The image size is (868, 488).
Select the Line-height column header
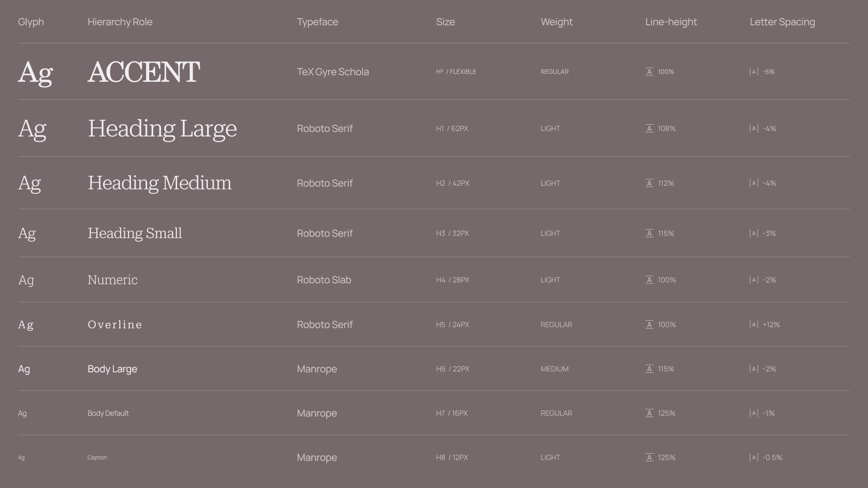[x=671, y=22]
